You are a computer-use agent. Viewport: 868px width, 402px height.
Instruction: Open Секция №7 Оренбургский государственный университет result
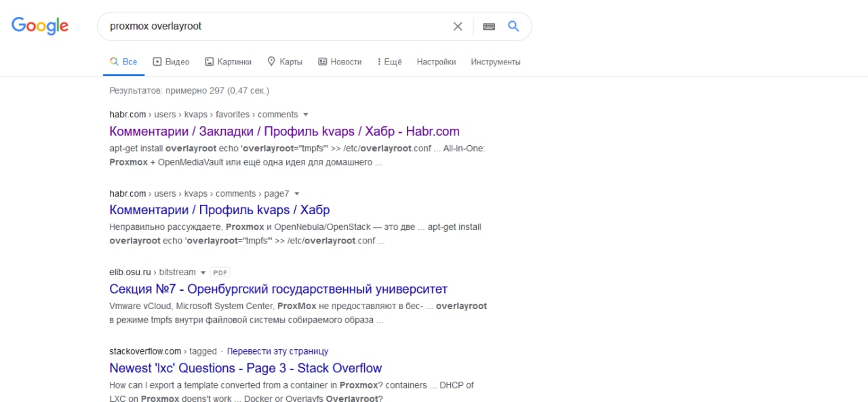278,289
